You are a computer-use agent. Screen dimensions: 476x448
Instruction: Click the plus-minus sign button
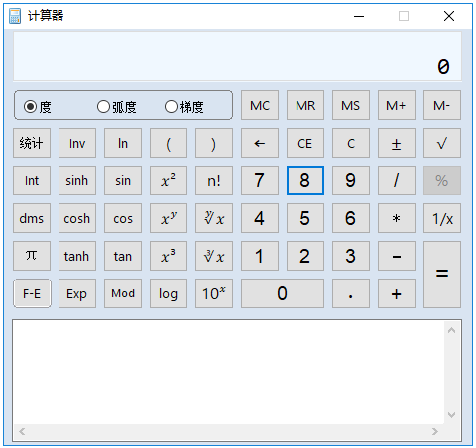[x=397, y=143]
